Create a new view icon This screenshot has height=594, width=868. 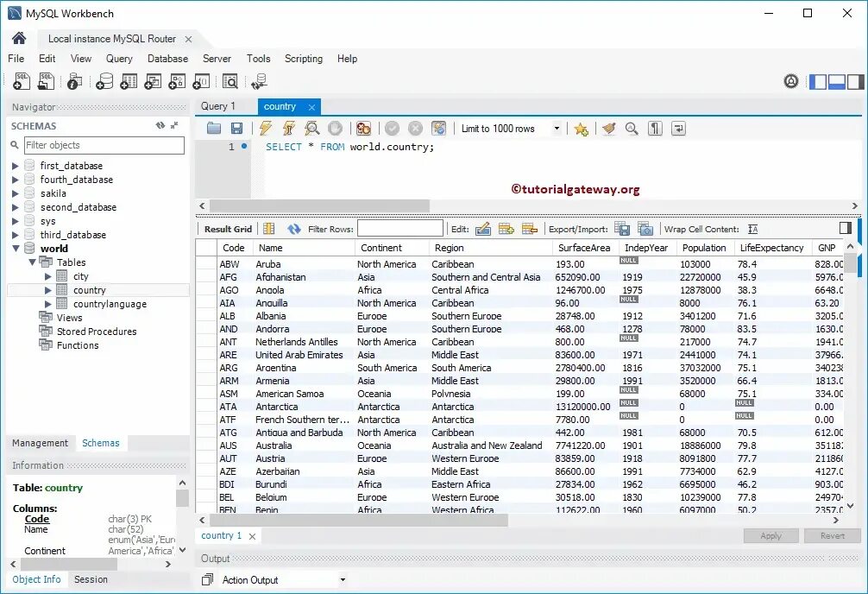pyautogui.click(x=153, y=81)
